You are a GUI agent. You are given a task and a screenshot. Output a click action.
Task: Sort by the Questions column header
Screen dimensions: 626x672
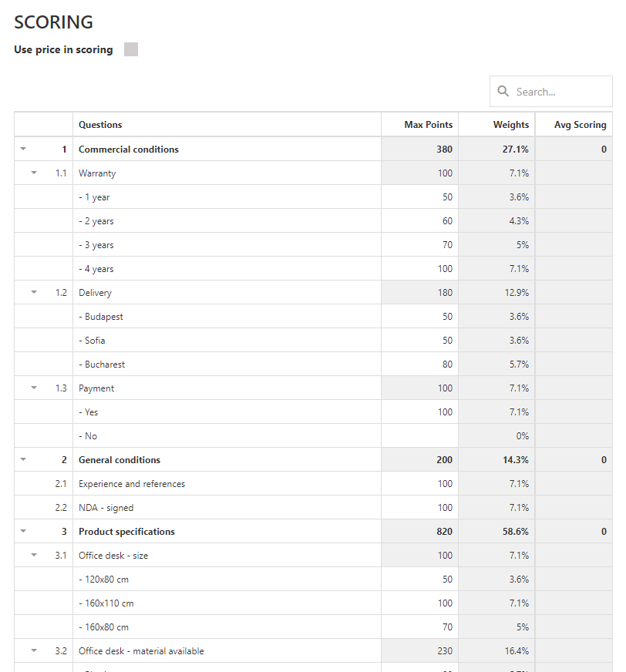pyautogui.click(x=100, y=125)
